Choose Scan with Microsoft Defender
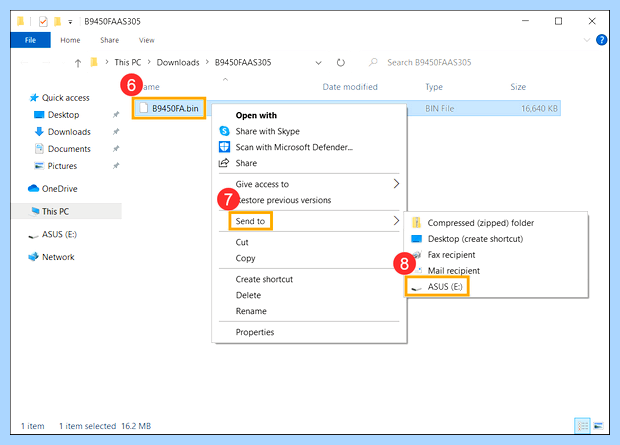 pyautogui.click(x=294, y=147)
